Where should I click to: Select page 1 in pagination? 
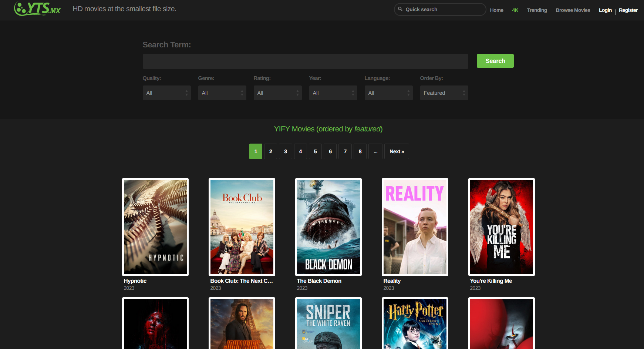(x=256, y=151)
